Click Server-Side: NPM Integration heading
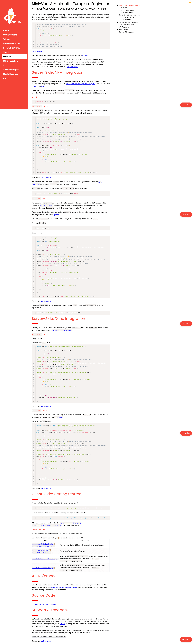This screenshot has height=644, width=194. click(58, 73)
